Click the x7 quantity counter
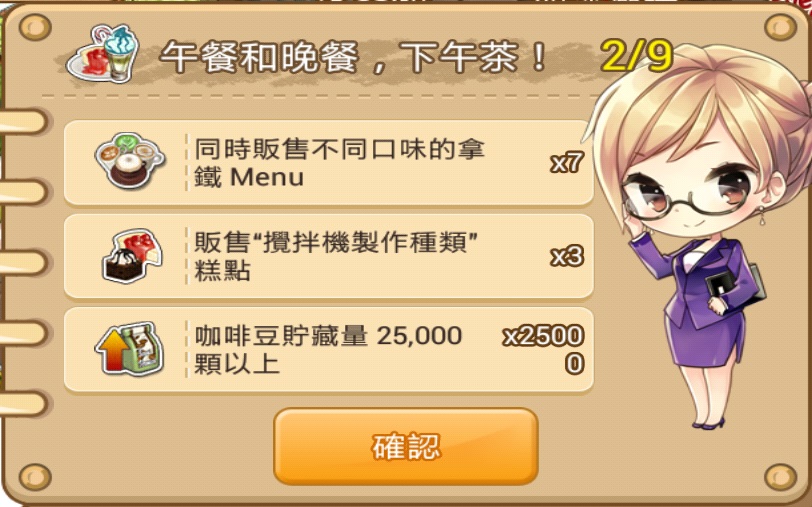812x507 pixels. pyautogui.click(x=567, y=163)
